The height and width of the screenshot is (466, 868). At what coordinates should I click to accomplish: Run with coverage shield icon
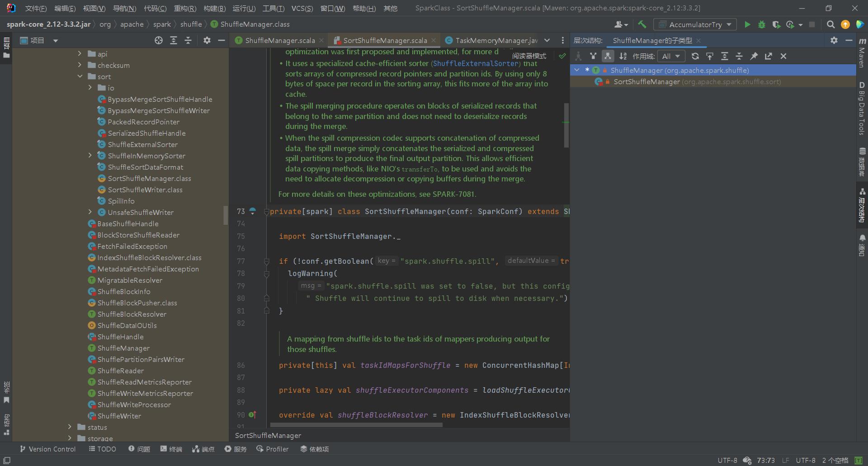[x=776, y=24]
